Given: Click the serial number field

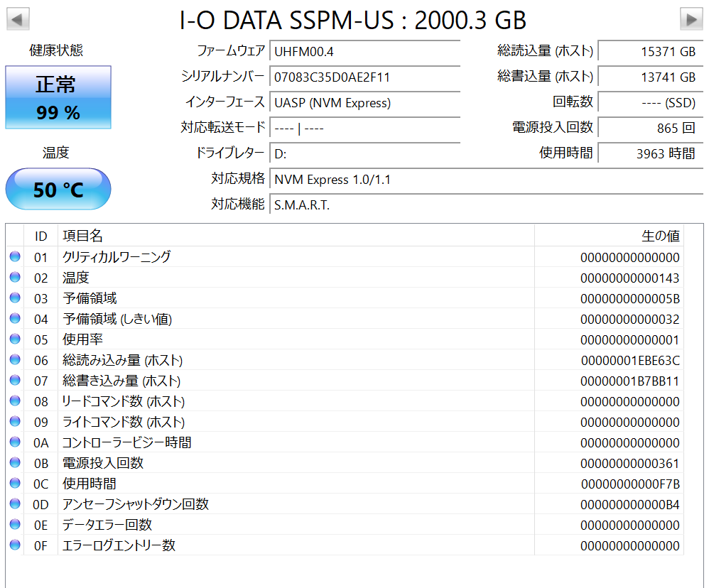Looking at the screenshot, I should pos(365,77).
